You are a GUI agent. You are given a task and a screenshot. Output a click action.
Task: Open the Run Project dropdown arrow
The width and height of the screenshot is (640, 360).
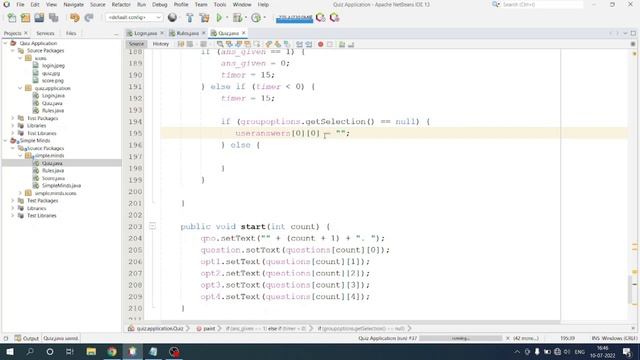point(227,18)
